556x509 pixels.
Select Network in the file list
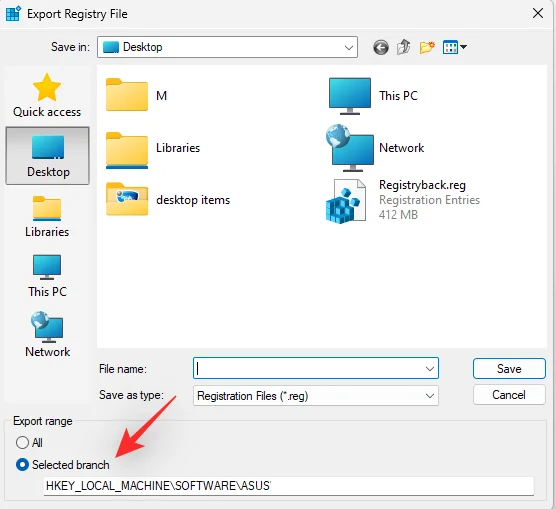(375, 148)
